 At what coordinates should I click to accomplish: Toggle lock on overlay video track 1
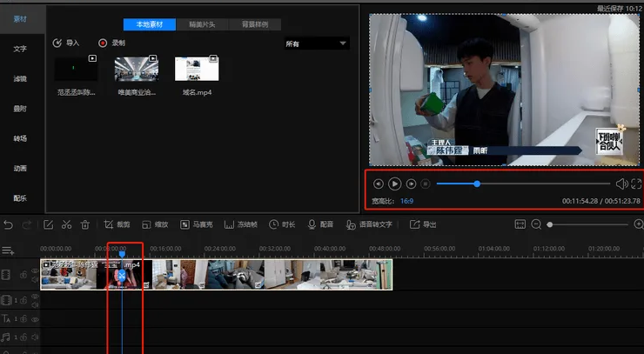(x=23, y=301)
